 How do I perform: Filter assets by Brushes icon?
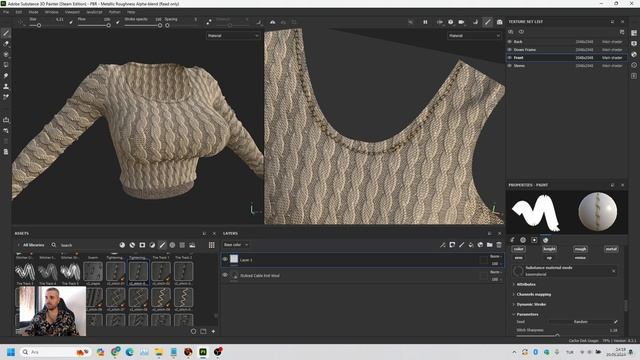162,245
